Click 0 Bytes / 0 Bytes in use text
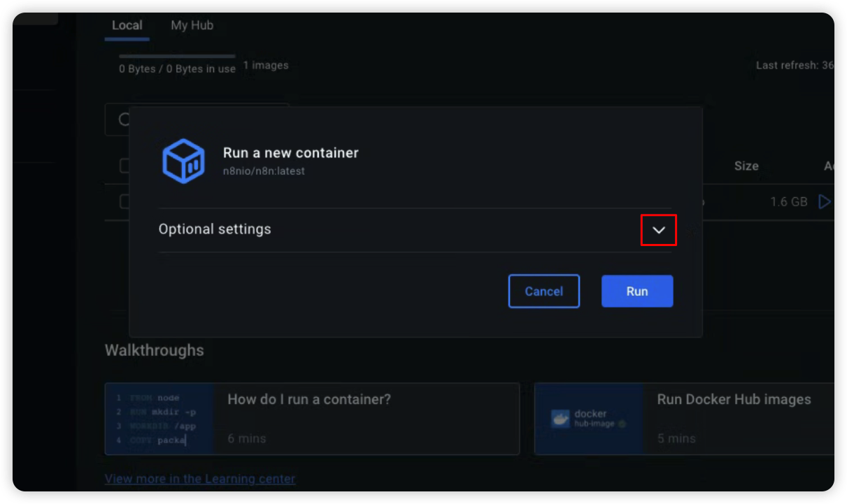847x504 pixels. (x=177, y=69)
